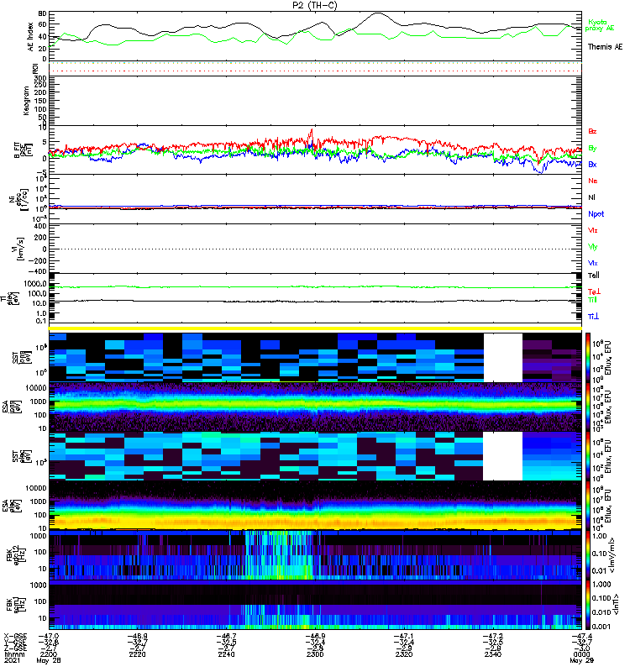Click the AE Index axis label
Viewport: 630px width, 672px height.
tap(30, 37)
